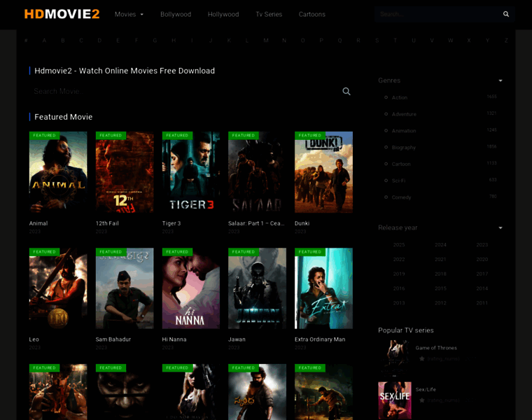Click the Sex/Life title link
Viewport: 532px width, 420px height.
point(426,389)
